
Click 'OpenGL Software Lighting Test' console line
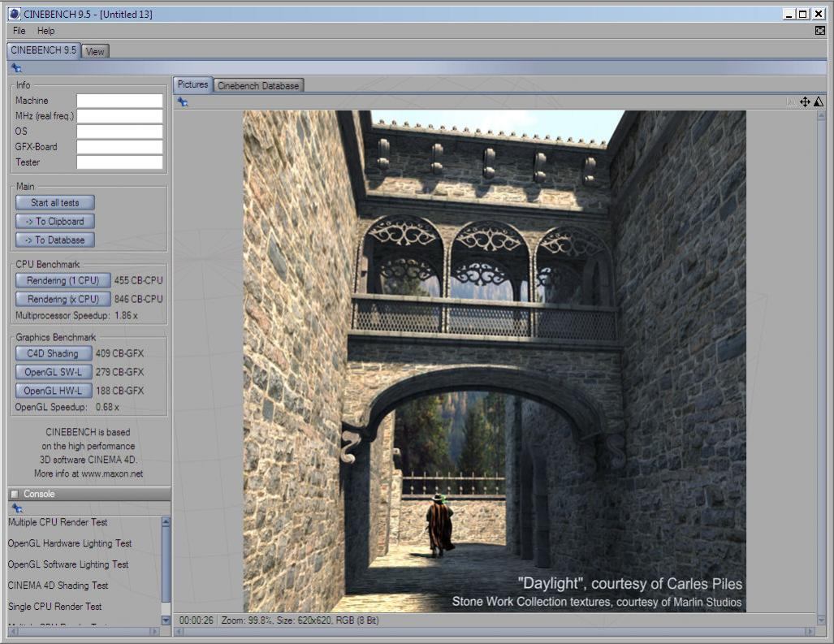click(68, 564)
